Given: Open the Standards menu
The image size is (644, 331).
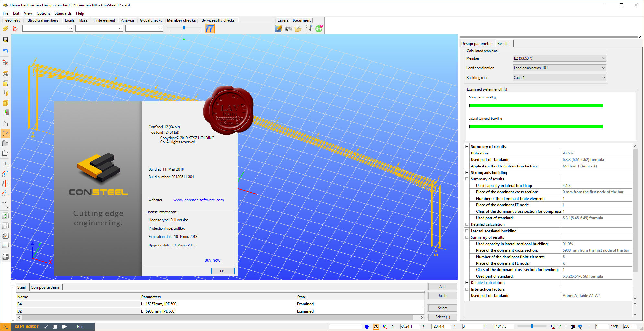Looking at the screenshot, I should (63, 13).
